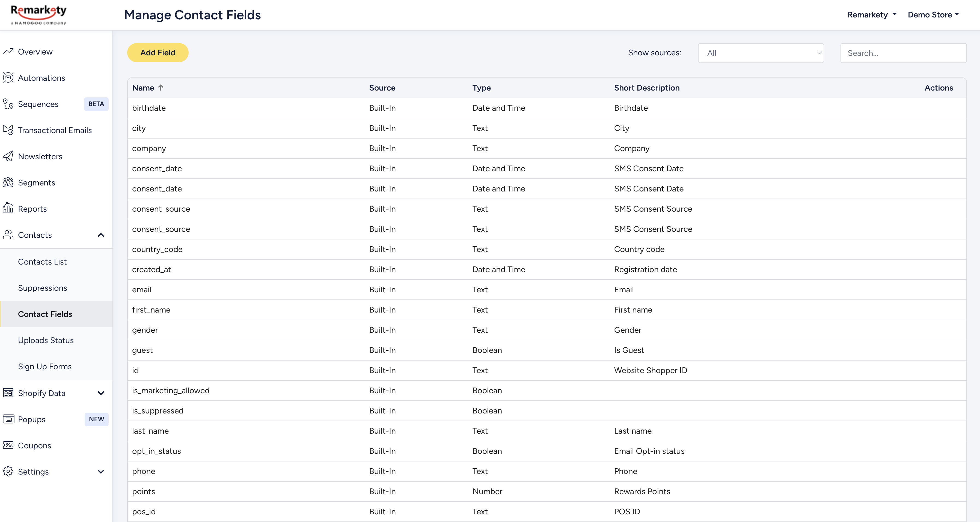980x522 pixels.
Task: Click the email field name
Action: tap(141, 289)
